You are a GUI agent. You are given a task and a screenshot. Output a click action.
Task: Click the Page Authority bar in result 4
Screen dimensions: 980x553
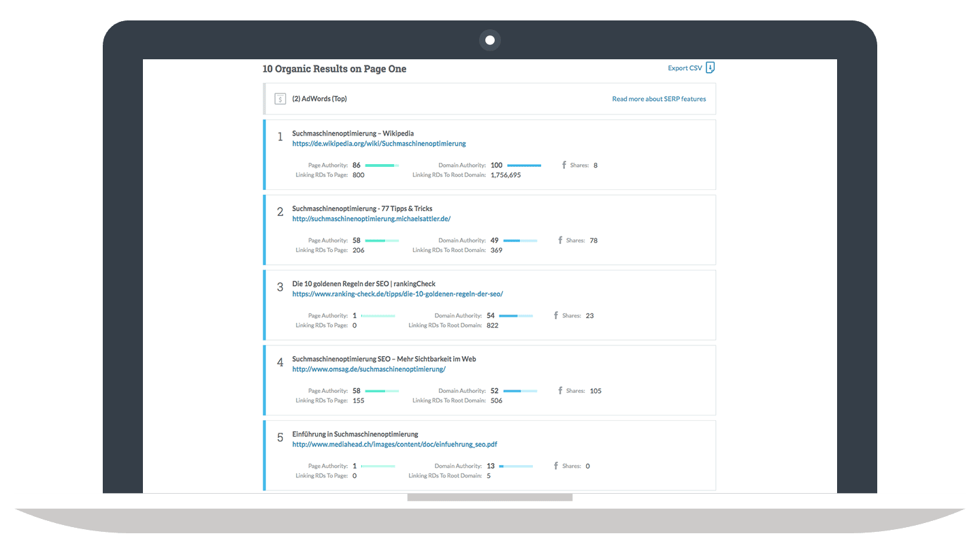(382, 391)
